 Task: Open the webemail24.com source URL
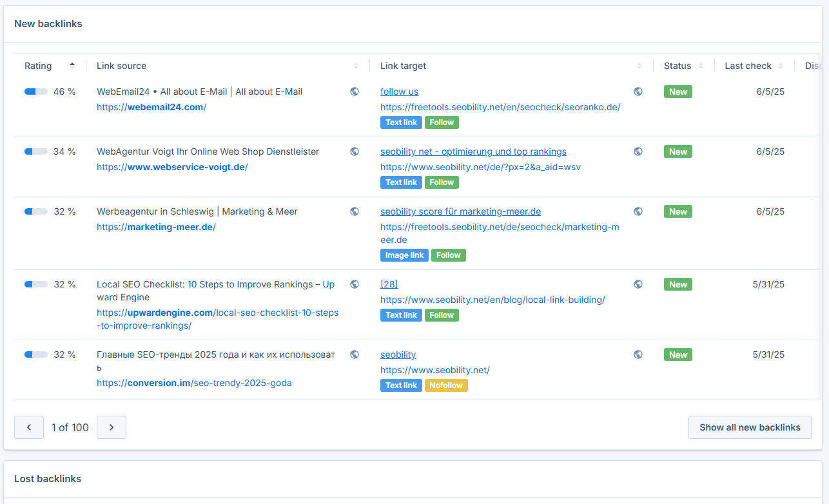pos(151,107)
